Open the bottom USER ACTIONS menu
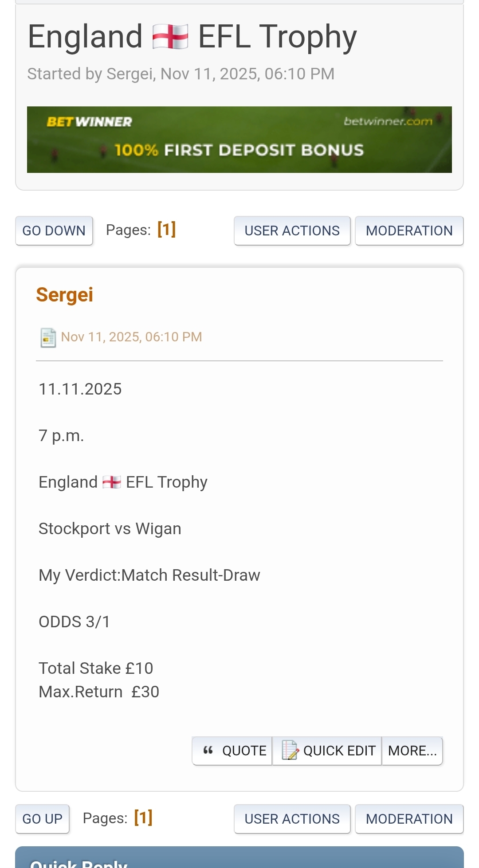Screen dimensions: 479x868 pos(292,819)
